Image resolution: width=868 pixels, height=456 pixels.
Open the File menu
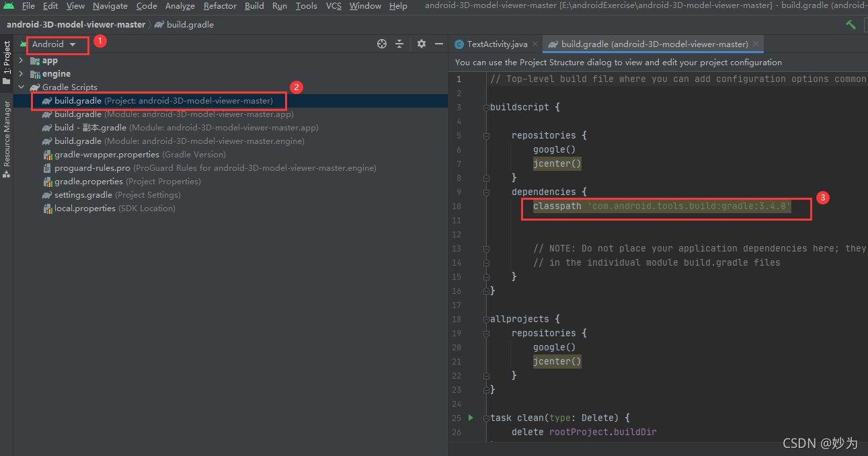pos(28,6)
